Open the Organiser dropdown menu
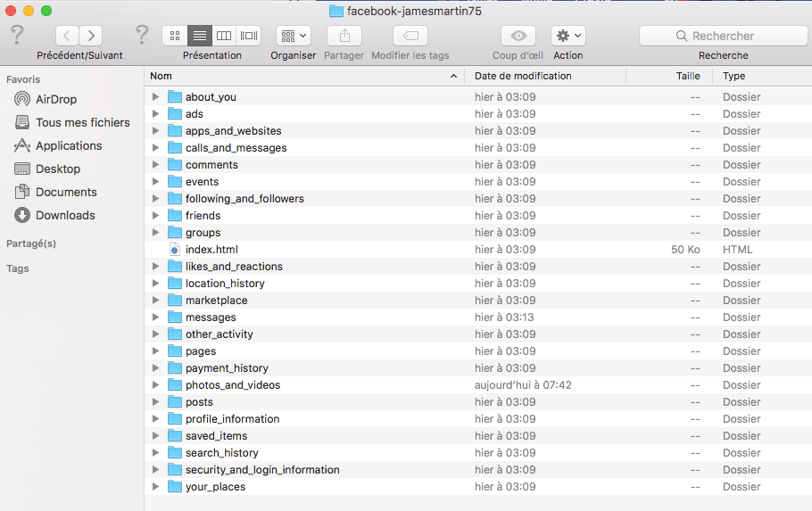The image size is (812, 511). (294, 36)
